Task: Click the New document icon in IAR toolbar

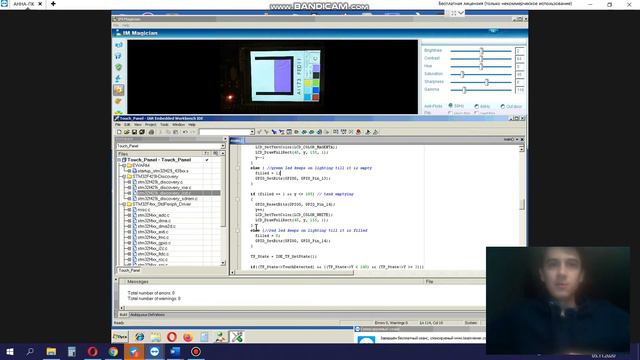Action: [119, 132]
